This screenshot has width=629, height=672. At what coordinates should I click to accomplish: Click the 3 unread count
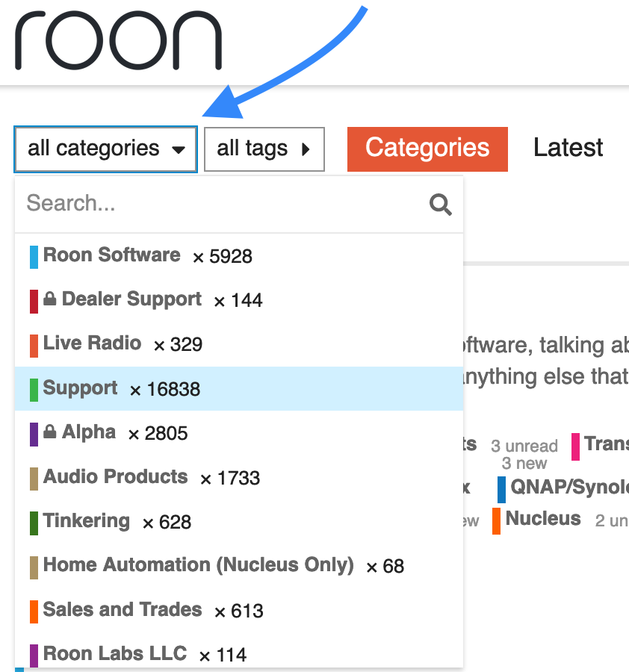click(x=524, y=447)
